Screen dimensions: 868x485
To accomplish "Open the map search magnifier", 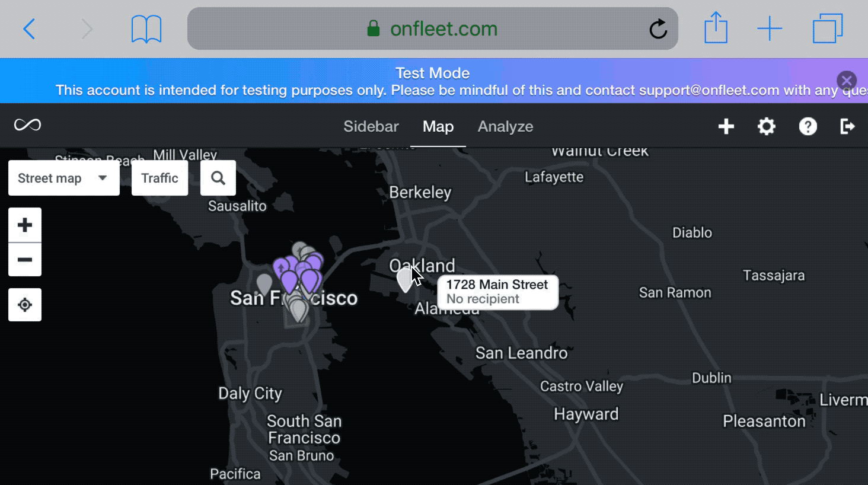I will click(x=218, y=178).
